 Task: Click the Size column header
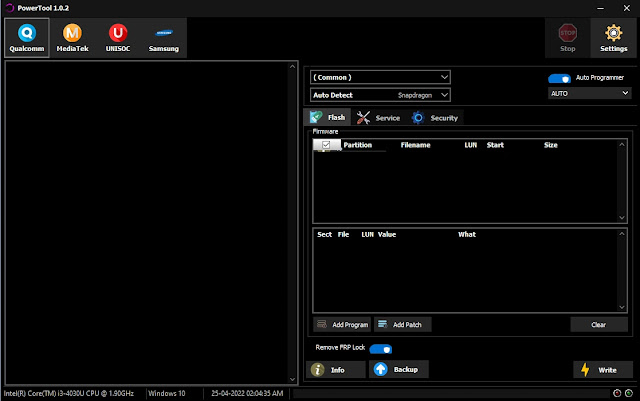(551, 145)
